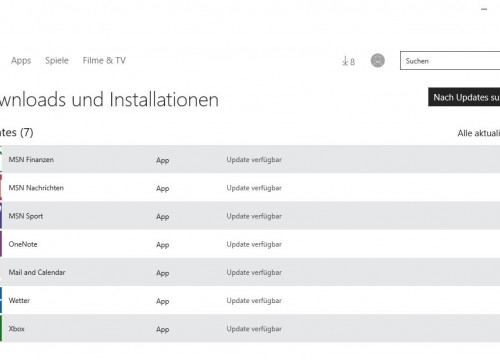Viewport: 500px width, 360px height.
Task: Click the App type label for Mail and Calendar
Action: 163,273
